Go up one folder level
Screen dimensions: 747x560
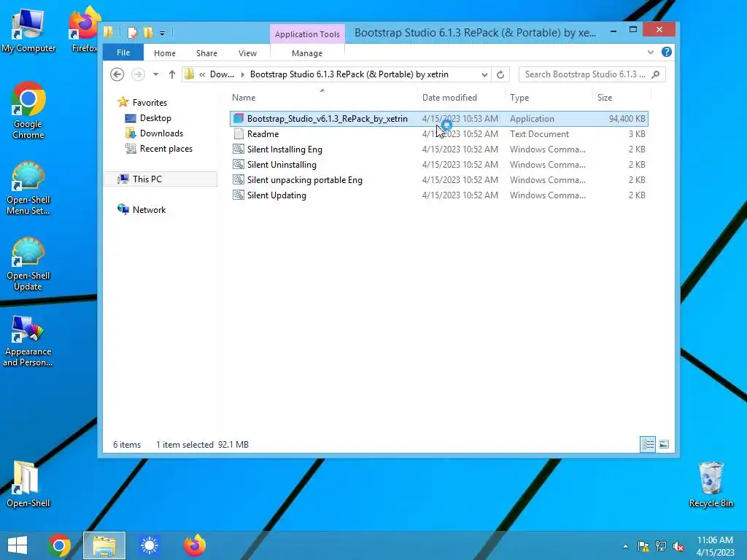pos(172,74)
